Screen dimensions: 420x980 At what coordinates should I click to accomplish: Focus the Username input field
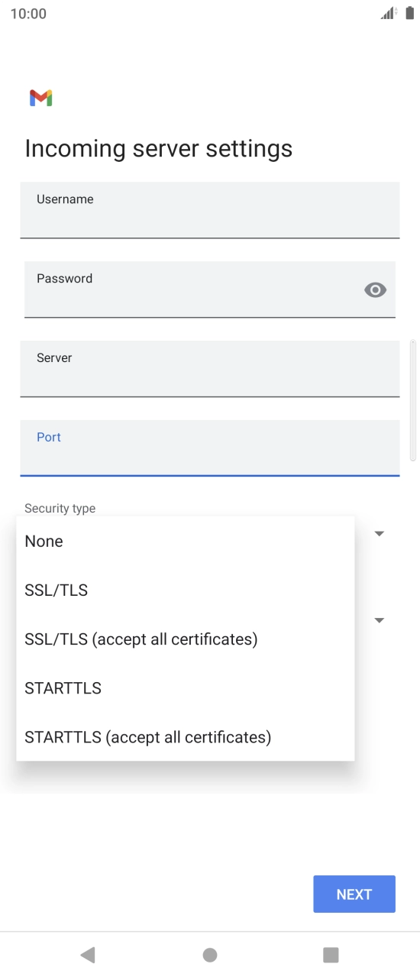[210, 210]
